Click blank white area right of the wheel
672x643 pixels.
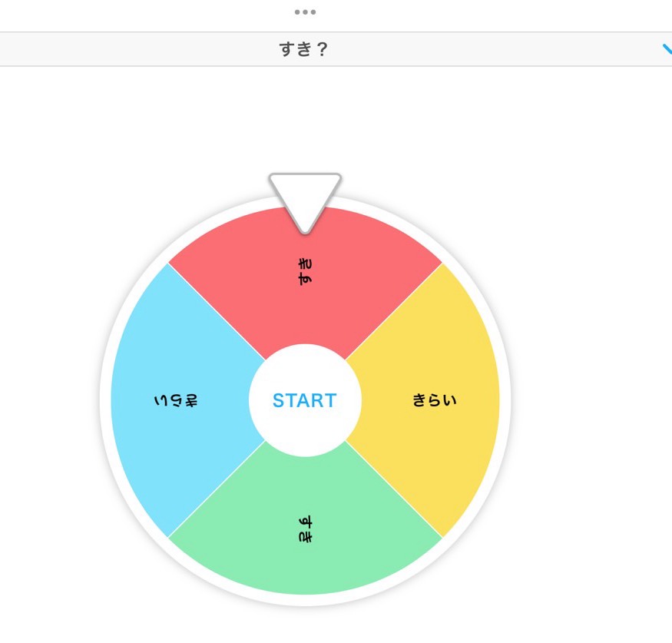tap(591, 346)
